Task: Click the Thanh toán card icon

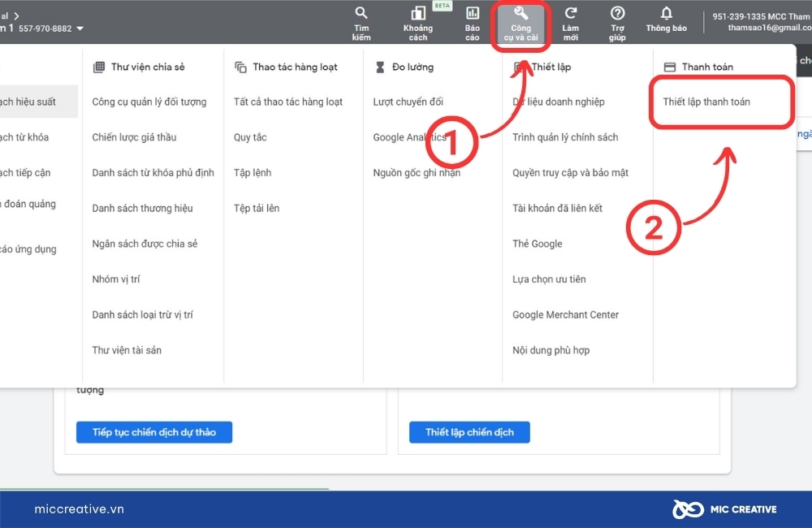Action: (x=670, y=67)
